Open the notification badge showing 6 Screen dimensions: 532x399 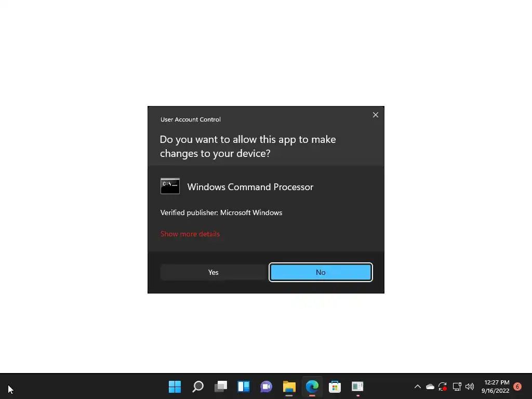click(x=517, y=387)
